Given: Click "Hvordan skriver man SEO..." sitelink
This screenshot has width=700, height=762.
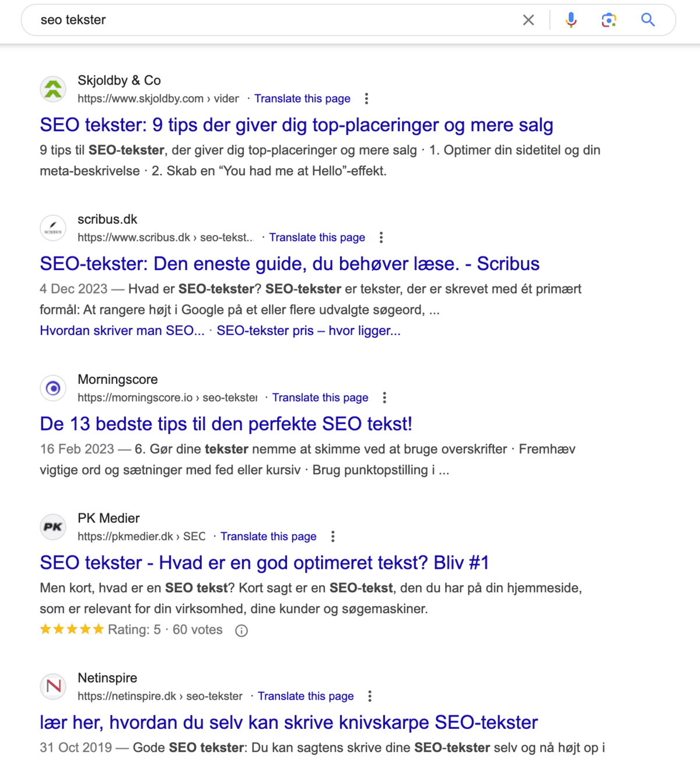Looking at the screenshot, I should 122,331.
